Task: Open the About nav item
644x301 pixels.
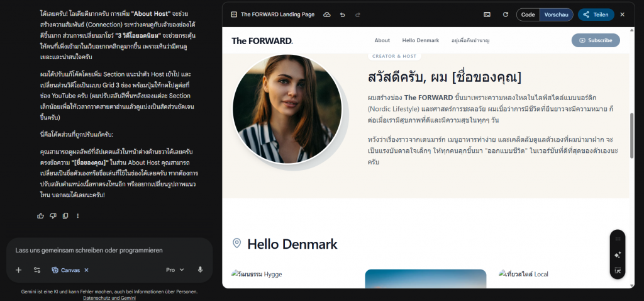Action: coord(382,40)
